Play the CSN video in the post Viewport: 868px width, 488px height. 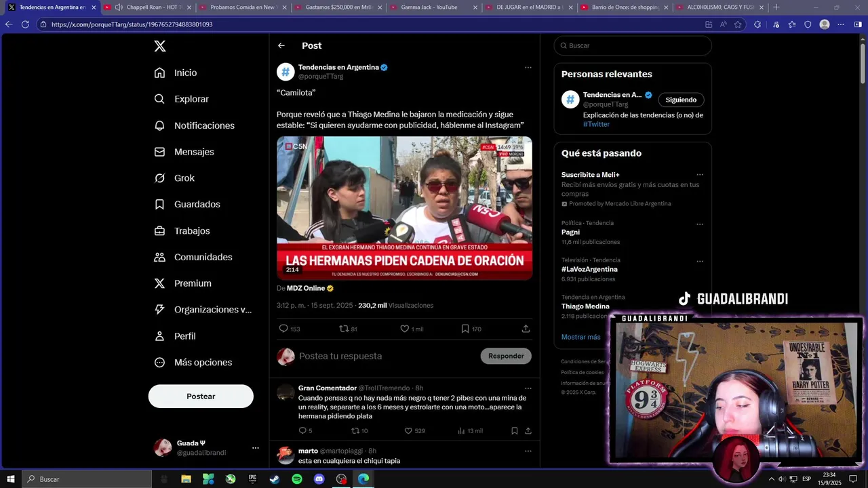(x=404, y=208)
